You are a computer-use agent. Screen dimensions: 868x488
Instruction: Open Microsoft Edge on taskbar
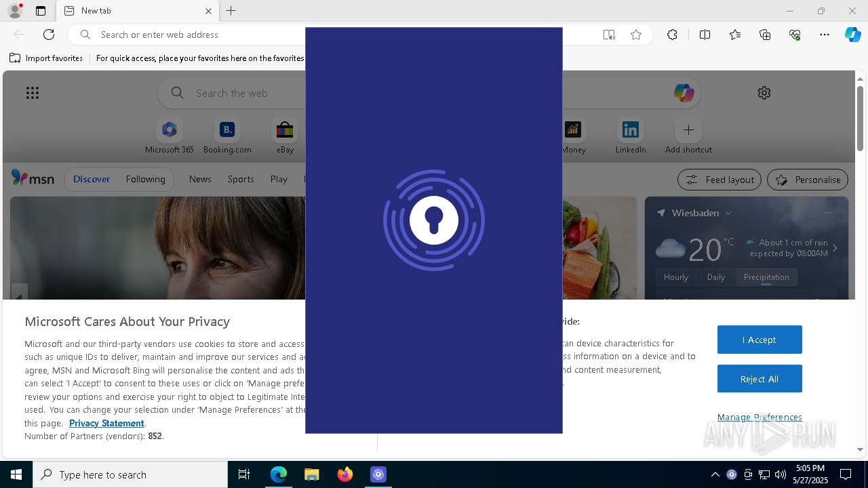tap(279, 474)
